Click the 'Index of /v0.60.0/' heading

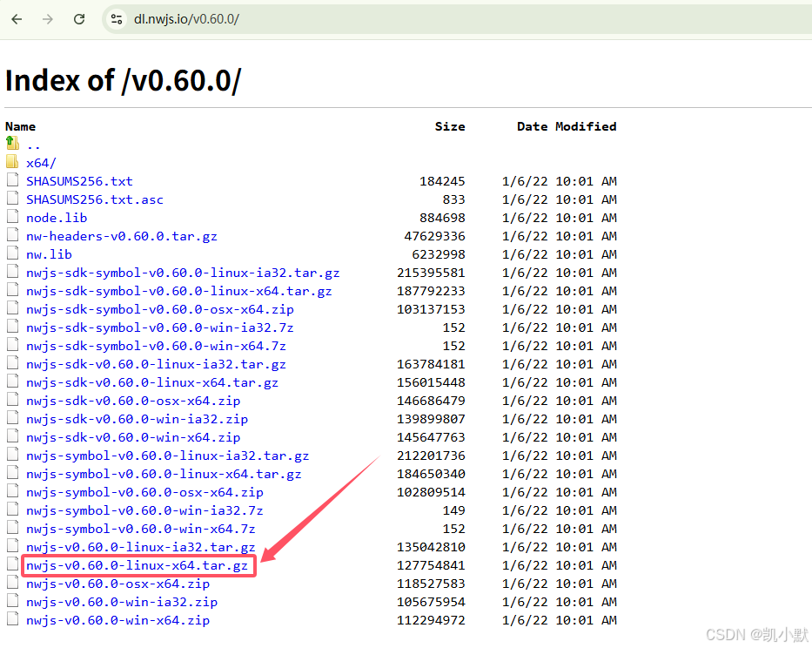pos(124,81)
